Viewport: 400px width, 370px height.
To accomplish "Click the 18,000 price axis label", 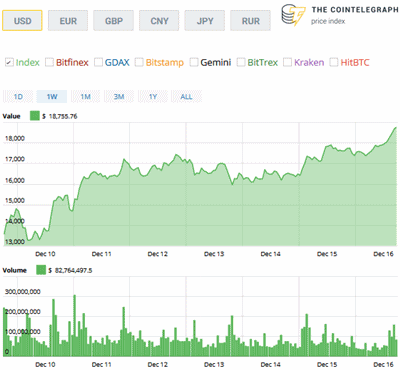I will click(15, 138).
